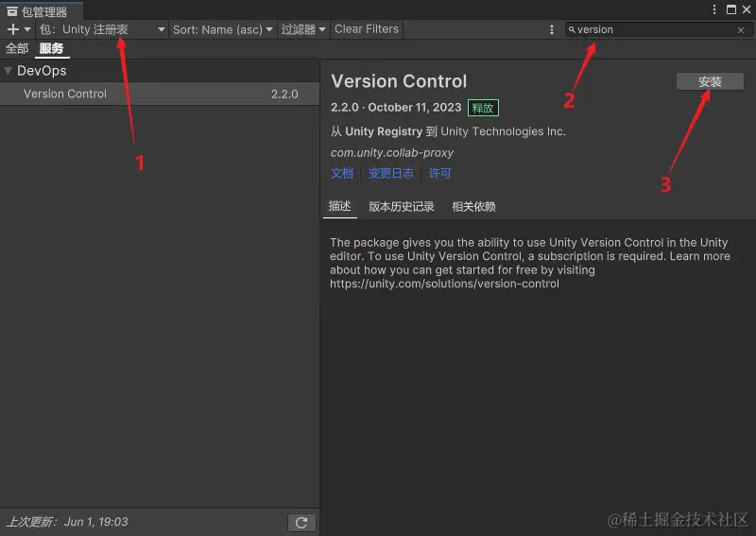The image size is (756, 536).
Task: Open the packages source dropdown Unity 注册表
Action: coord(102,29)
